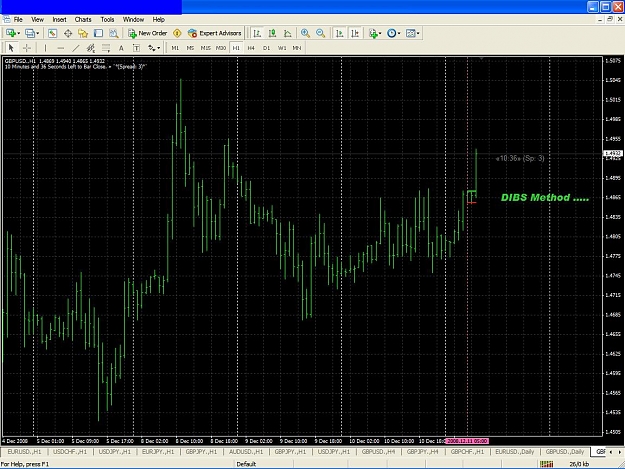The width and height of the screenshot is (625, 469).
Task: Expand the new chart symbol dropdown arrow
Action: click(18, 33)
